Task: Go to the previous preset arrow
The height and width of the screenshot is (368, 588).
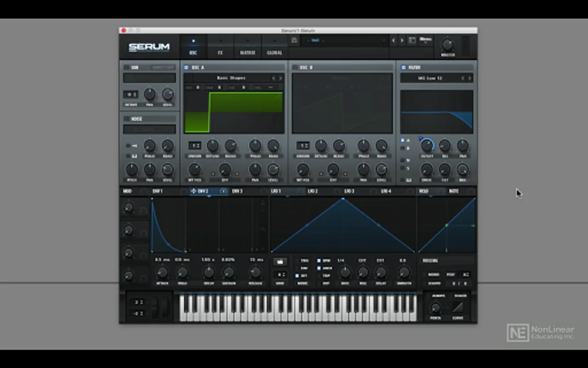Action: (393, 40)
